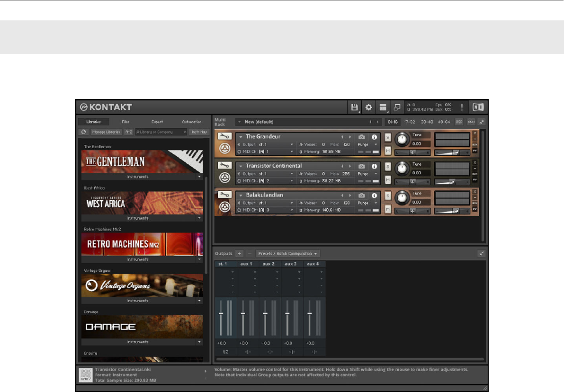Open the workspace layout panel icon
Viewport: 564px width, 392px height.
(383, 107)
